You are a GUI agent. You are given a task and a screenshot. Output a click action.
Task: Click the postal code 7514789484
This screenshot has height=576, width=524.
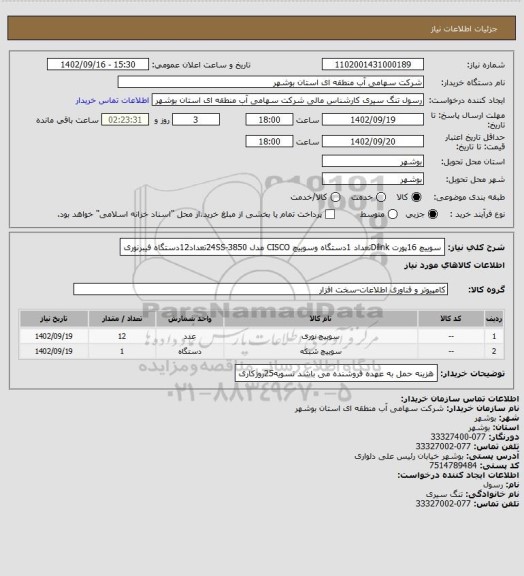click(x=453, y=465)
